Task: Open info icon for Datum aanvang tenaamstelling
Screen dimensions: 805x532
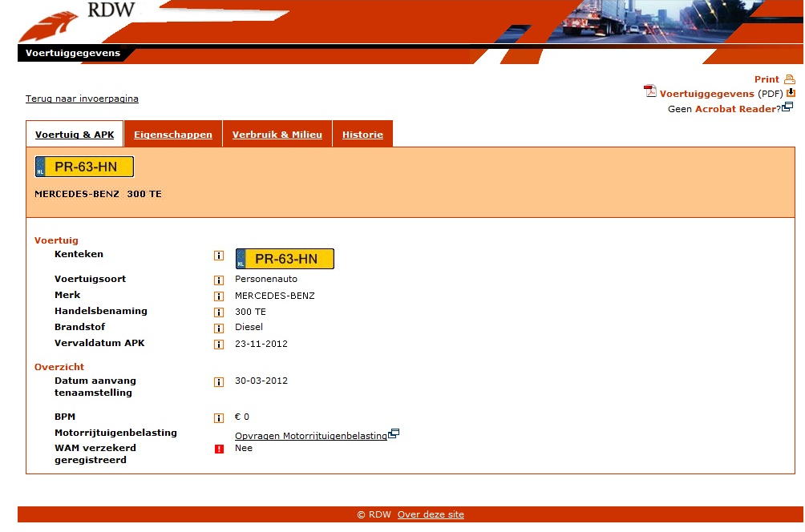Action: coord(218,382)
